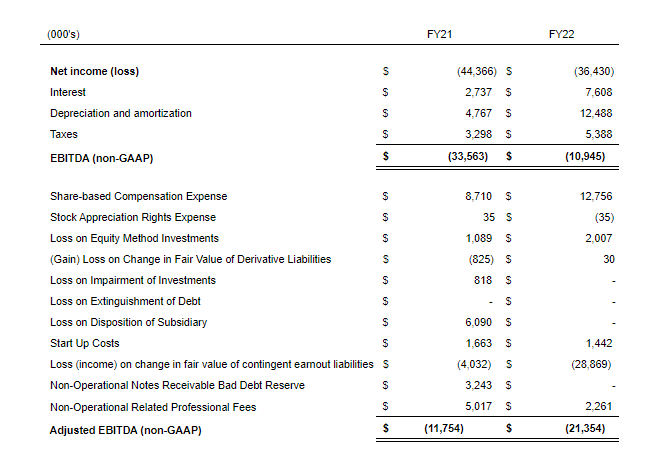Select the Depreciation and amortization label
The height and width of the screenshot is (469, 670).
[120, 113]
